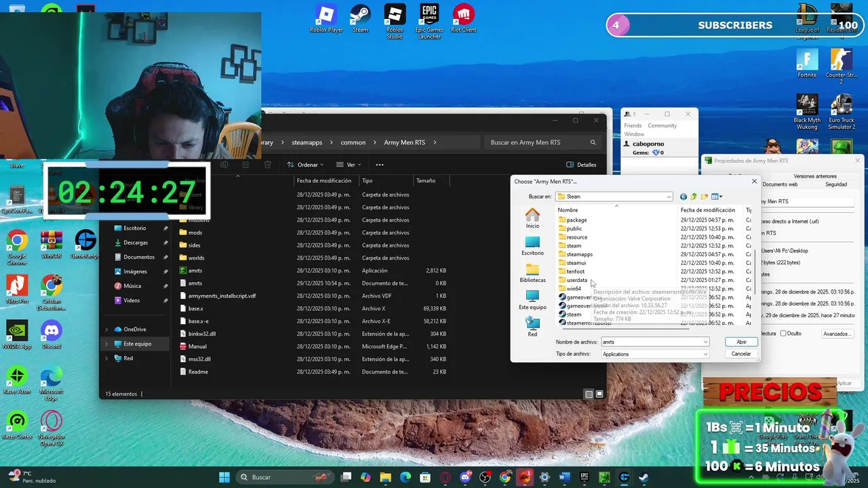Open the Window menu in Steam friends
Image resolution: width=868 pixels, height=488 pixels.
point(634,134)
